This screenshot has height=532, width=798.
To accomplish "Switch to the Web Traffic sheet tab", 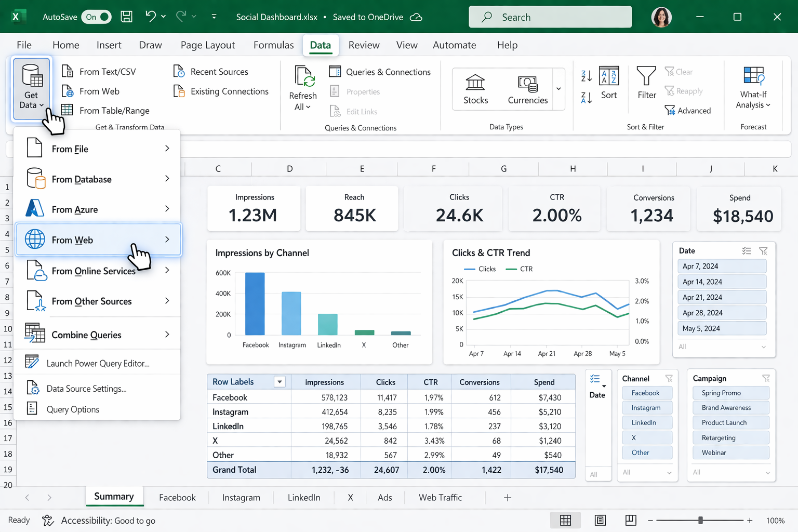I will click(x=440, y=498).
